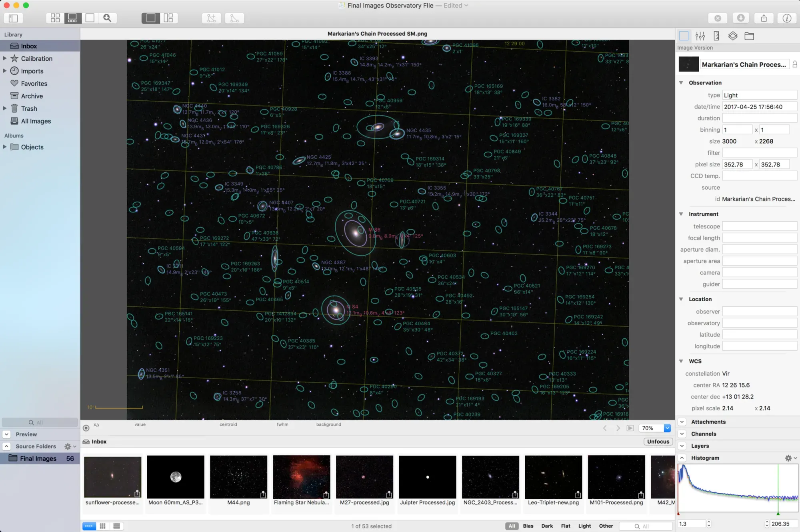Collapse the Observation disclosure triangle
Viewport: 800px width, 532px height.
681,82
